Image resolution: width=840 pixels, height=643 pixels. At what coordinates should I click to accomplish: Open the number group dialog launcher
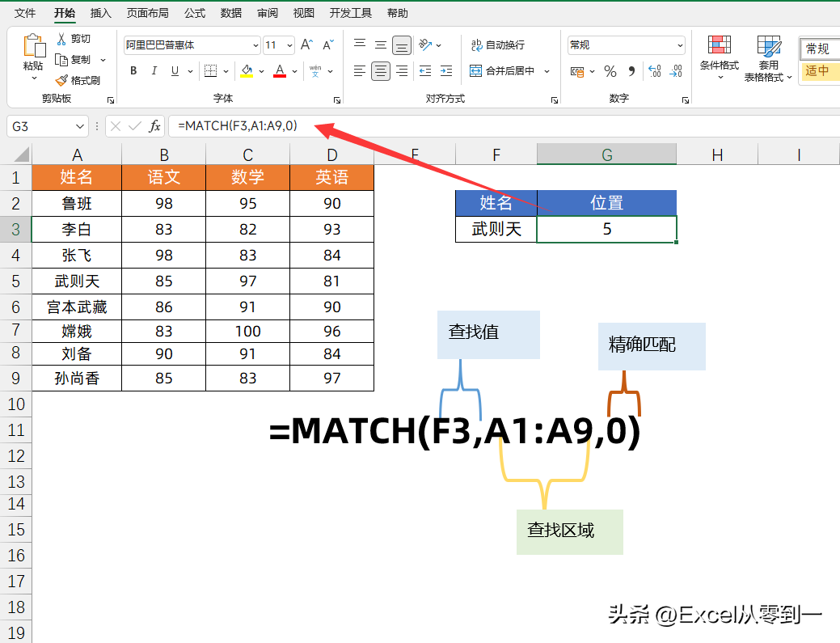[686, 100]
